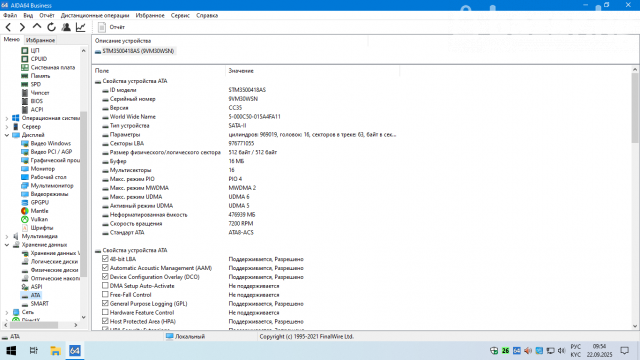Open File Explorer from the taskbar
The width and height of the screenshot is (640, 360).
(55, 351)
